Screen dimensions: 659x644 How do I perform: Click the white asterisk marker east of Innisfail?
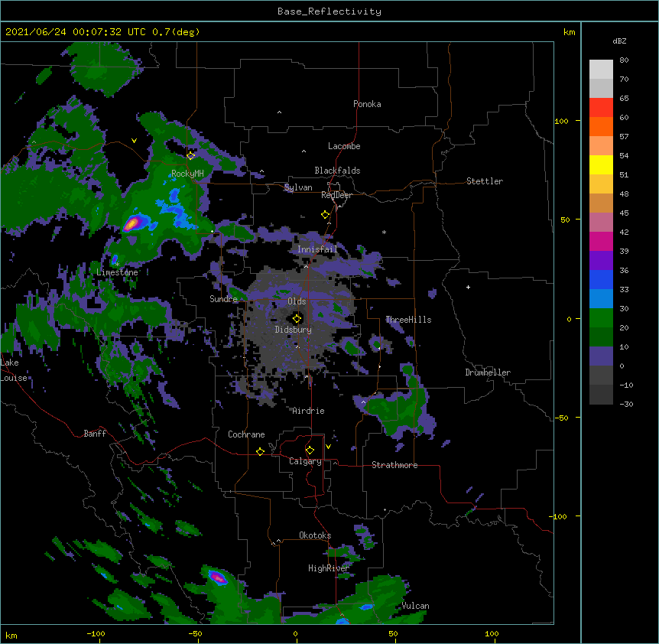coord(384,232)
